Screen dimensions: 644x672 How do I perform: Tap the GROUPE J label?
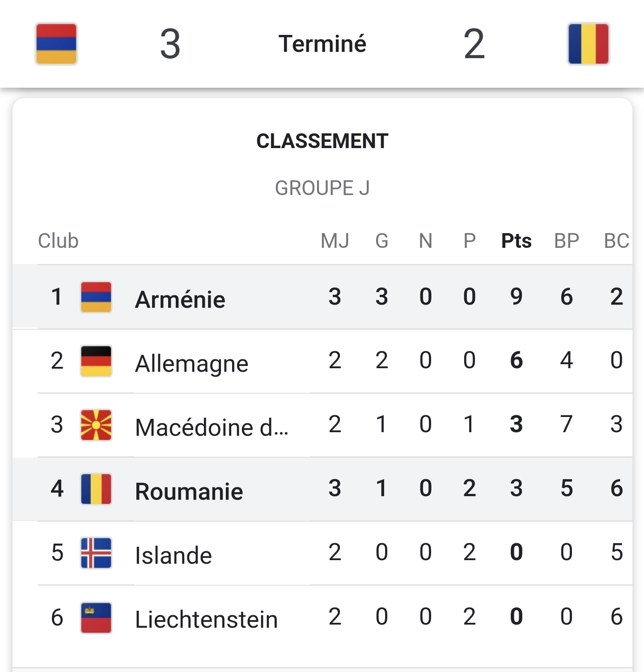point(322,188)
